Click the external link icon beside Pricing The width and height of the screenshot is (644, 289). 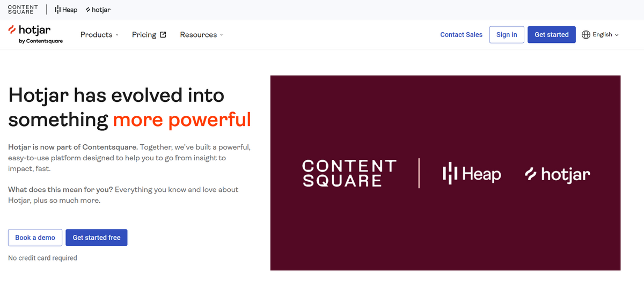[163, 35]
